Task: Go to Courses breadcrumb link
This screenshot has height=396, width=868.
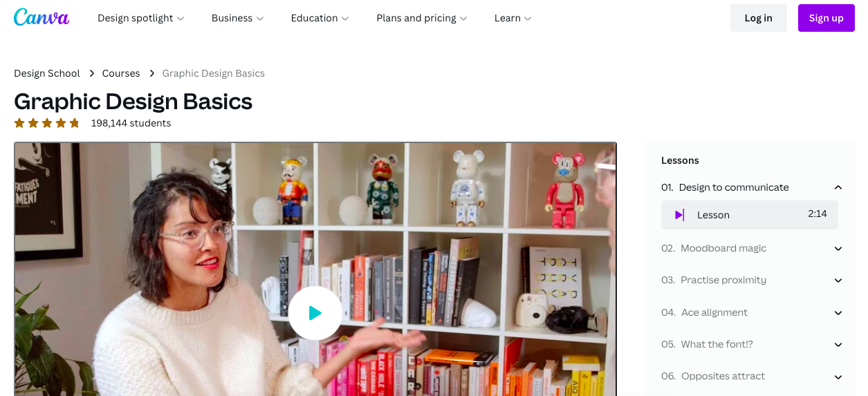Action: point(121,73)
